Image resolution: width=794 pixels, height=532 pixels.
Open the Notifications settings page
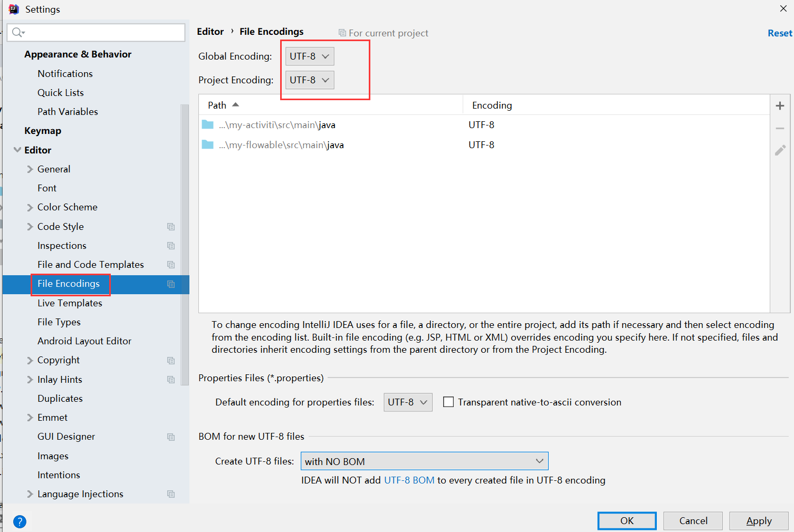pos(65,74)
